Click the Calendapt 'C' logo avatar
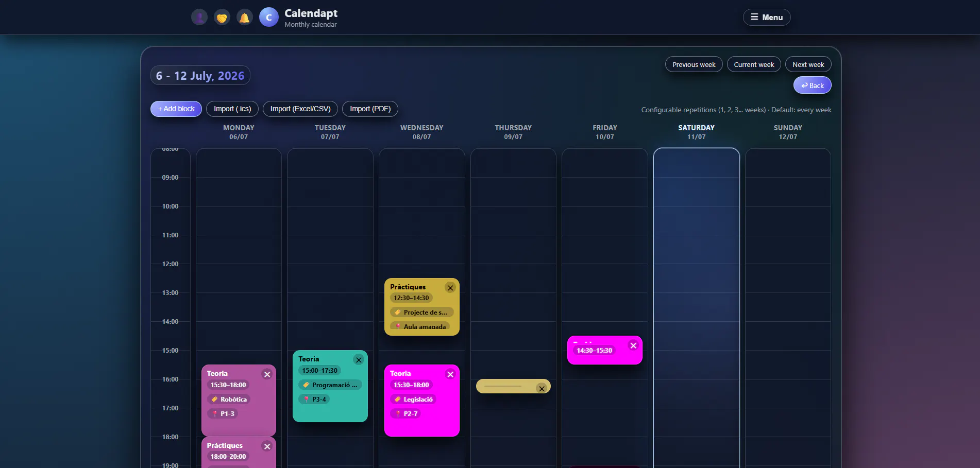 [x=269, y=18]
